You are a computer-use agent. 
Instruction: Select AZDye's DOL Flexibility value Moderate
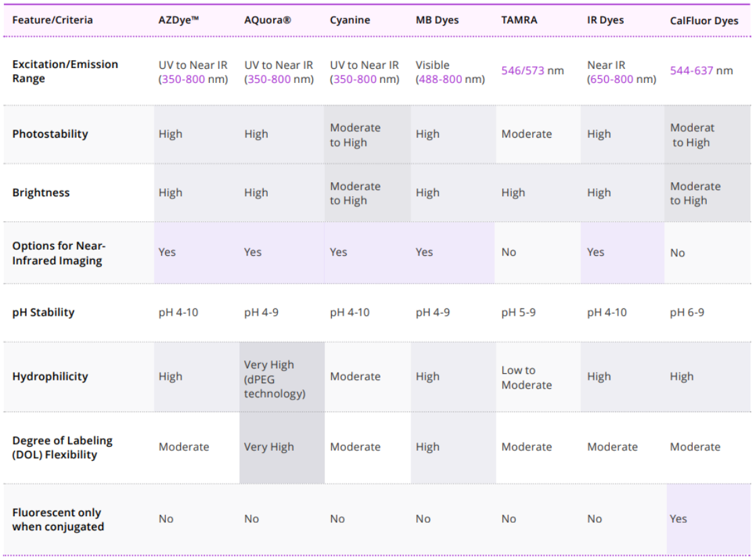[x=184, y=447]
